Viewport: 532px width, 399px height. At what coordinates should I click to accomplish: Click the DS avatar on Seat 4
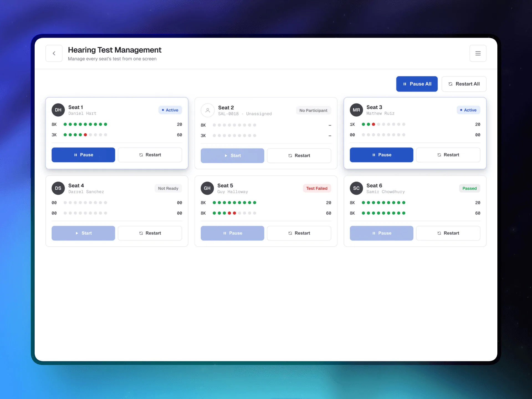[x=58, y=188]
